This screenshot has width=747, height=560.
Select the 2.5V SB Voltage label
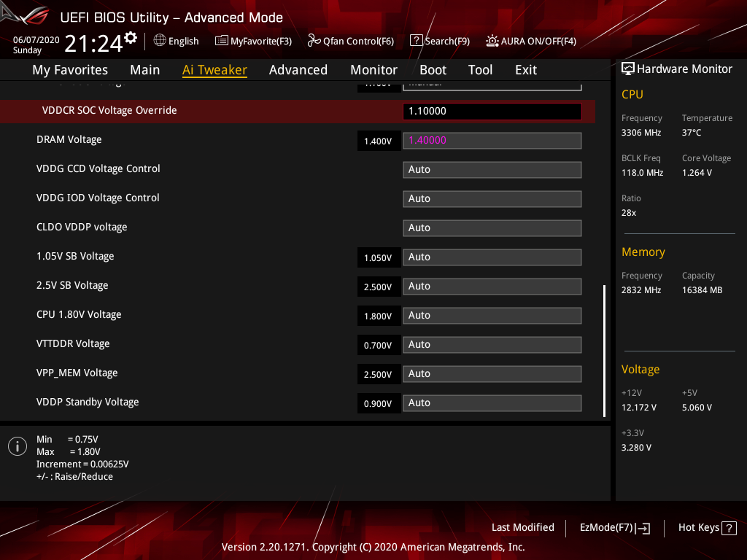pos(72,285)
